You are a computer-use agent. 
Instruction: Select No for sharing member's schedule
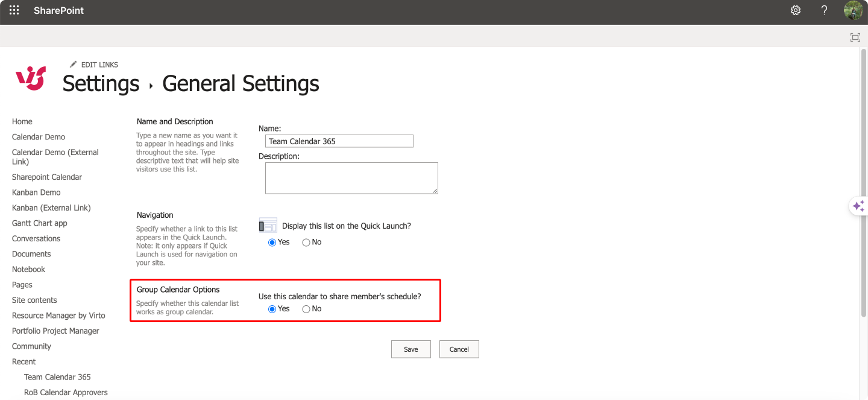pos(306,310)
